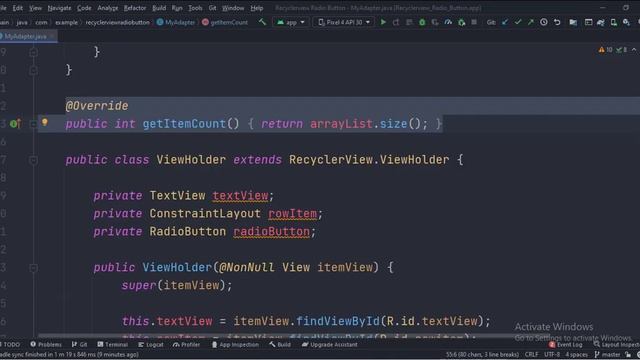Open the Profiler tool window
Screen dimensions: 640x360
point(187,344)
